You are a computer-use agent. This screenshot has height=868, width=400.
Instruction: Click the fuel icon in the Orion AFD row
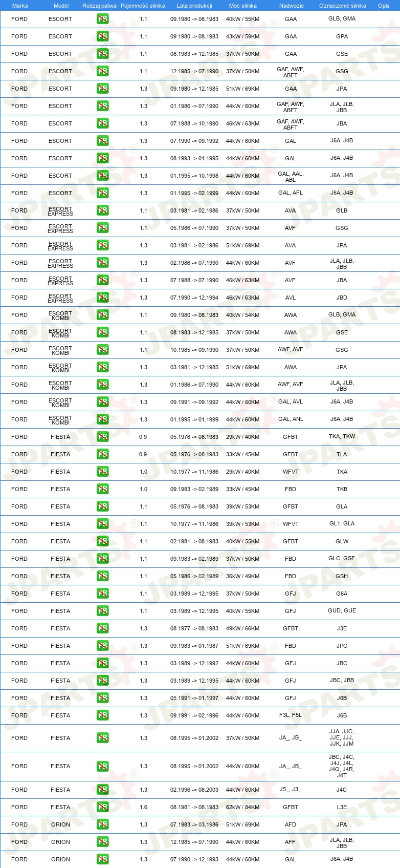(102, 824)
